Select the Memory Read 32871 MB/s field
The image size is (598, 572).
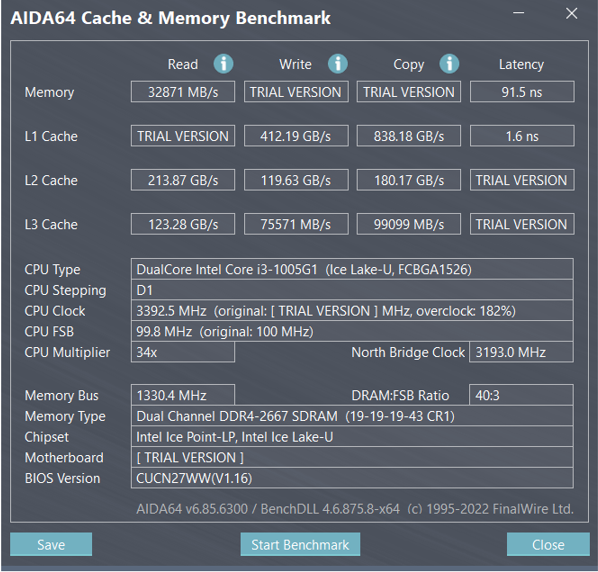point(183,92)
